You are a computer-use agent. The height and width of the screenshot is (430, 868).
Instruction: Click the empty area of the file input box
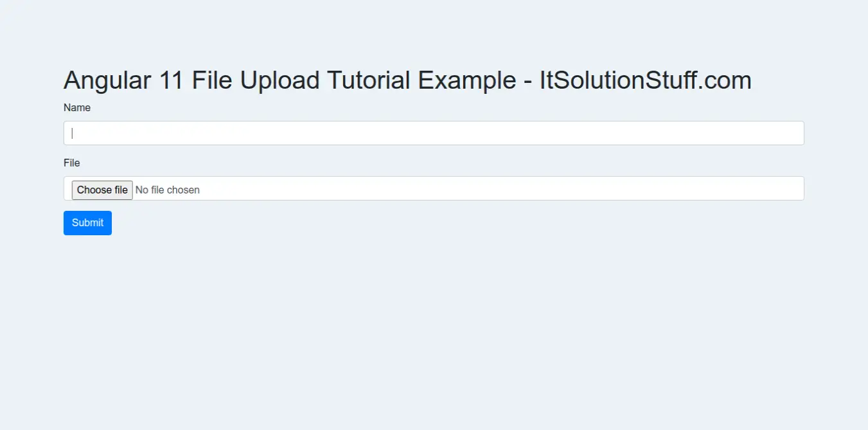[x=501, y=188]
